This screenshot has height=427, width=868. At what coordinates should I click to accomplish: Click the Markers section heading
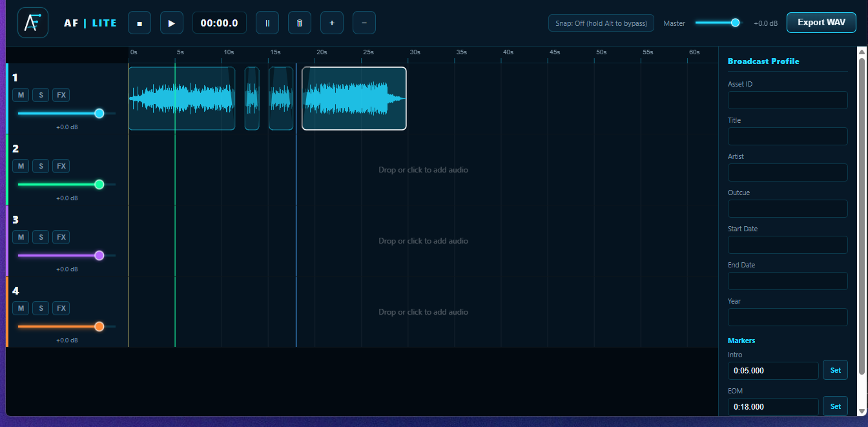[741, 340]
